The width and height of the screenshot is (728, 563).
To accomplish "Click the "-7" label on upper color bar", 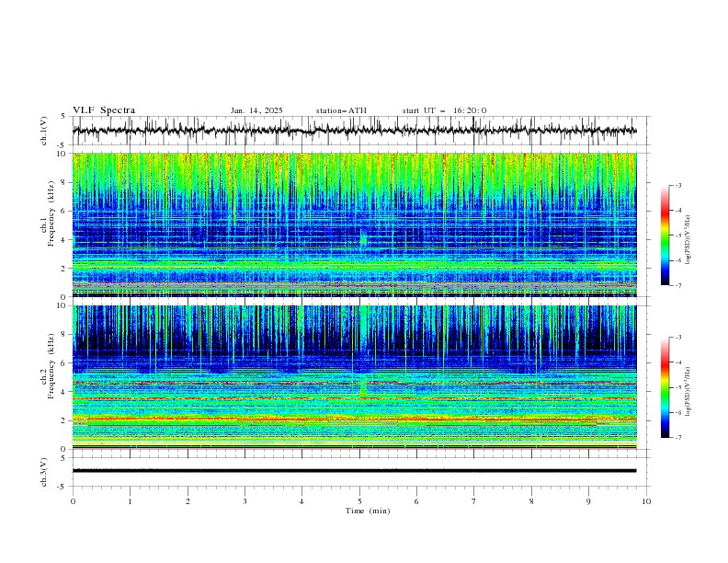I will click(678, 285).
